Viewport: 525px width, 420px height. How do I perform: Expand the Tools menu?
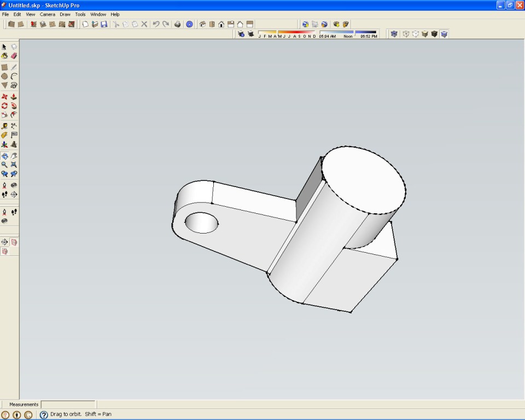80,14
